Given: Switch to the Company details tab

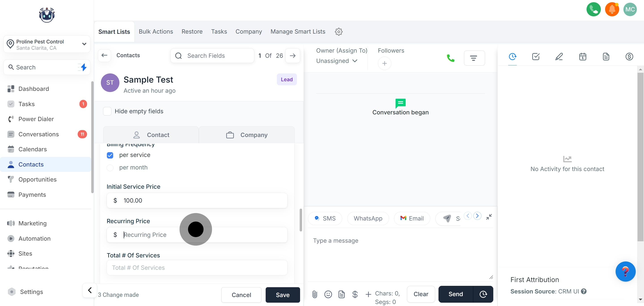Looking at the screenshot, I should click(246, 135).
